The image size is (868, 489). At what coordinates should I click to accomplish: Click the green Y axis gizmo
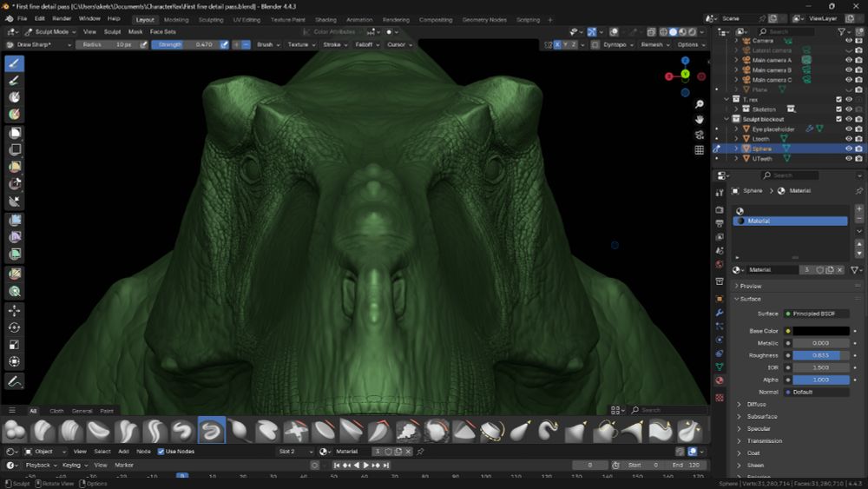pos(686,74)
